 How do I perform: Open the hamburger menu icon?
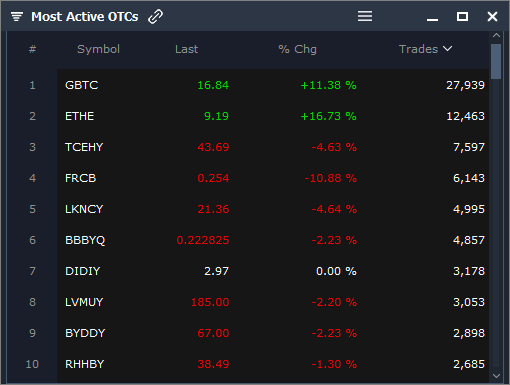[365, 16]
